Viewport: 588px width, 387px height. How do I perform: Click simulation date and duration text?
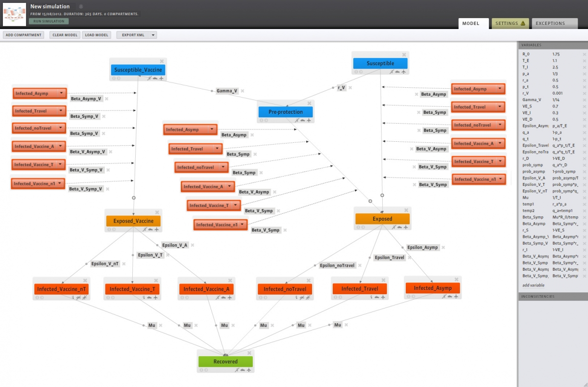(84, 14)
